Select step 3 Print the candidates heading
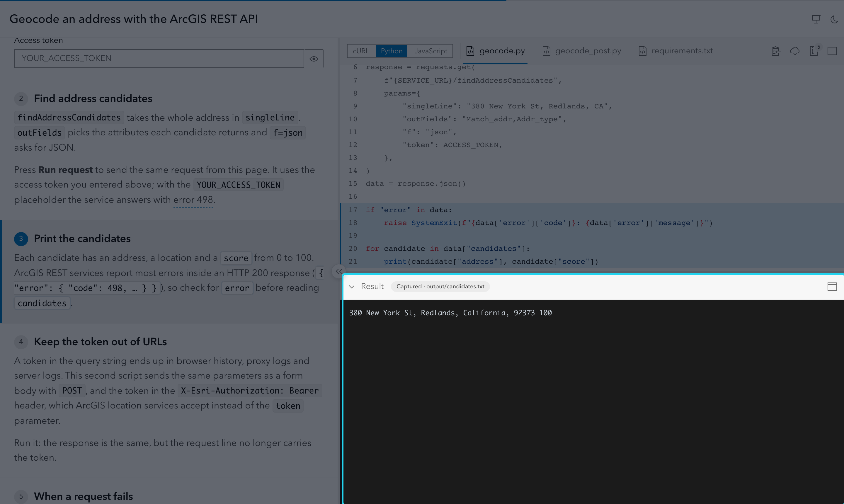The image size is (844, 504). 82,239
